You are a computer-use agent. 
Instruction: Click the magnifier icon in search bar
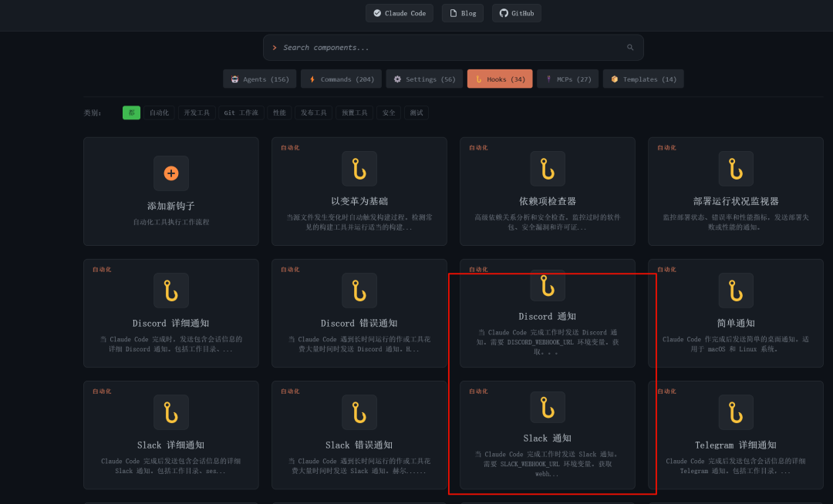[x=630, y=47]
